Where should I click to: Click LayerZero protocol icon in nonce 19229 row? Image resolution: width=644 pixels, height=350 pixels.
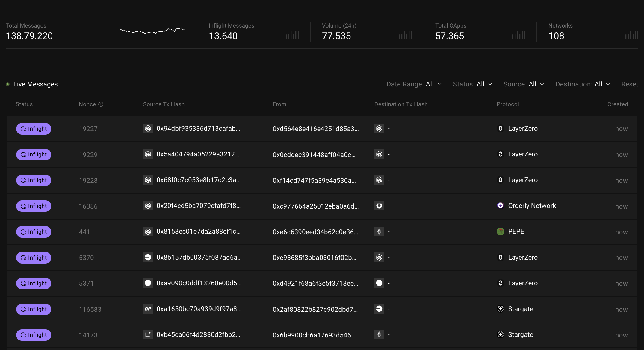[500, 154]
